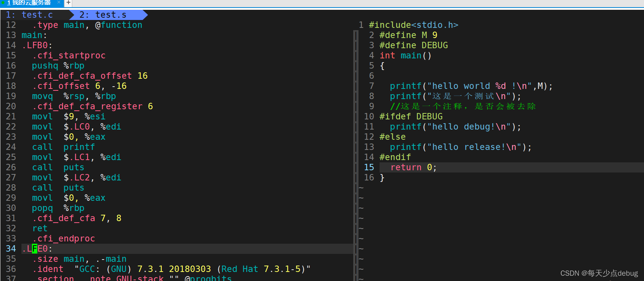Viewport: 644px width, 281px height.
Task: Click the 'movl $9, %esi' instruction
Action: (68, 116)
